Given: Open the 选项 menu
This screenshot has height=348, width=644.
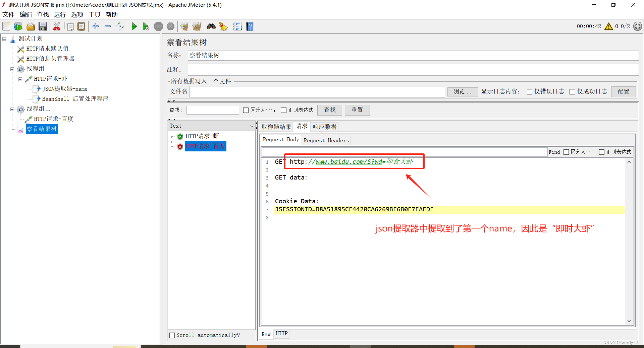Looking at the screenshot, I should pos(77,14).
